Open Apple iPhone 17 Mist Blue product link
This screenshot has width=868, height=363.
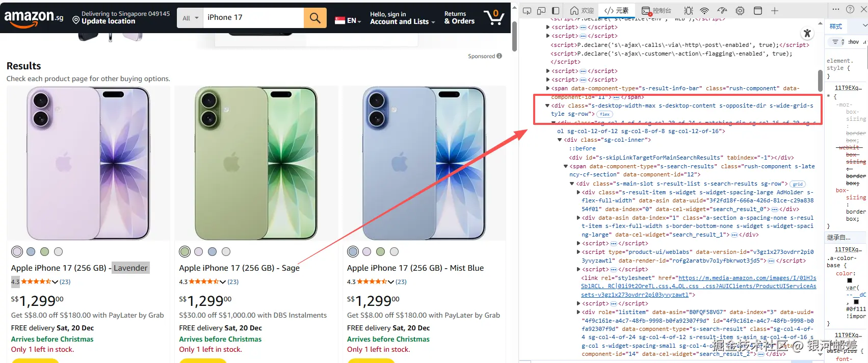[x=415, y=268]
